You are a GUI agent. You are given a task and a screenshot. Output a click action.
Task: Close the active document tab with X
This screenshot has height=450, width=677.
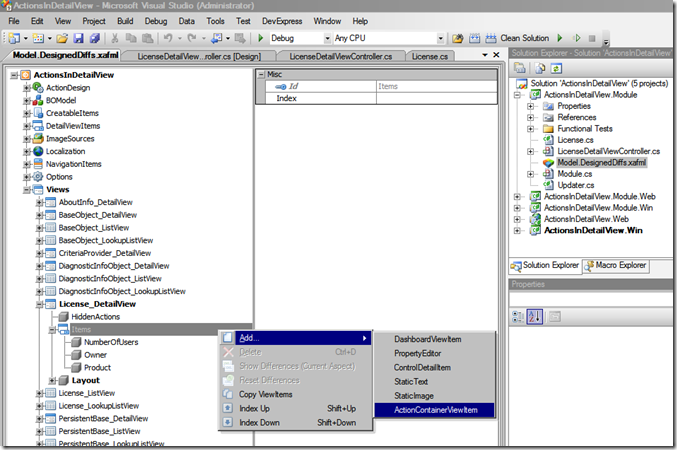click(496, 55)
